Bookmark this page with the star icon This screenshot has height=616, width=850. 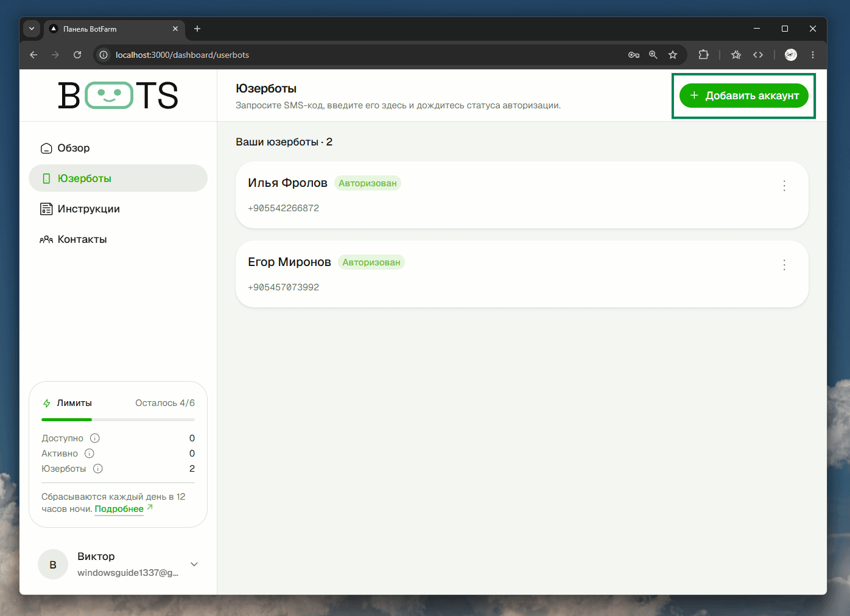click(673, 55)
